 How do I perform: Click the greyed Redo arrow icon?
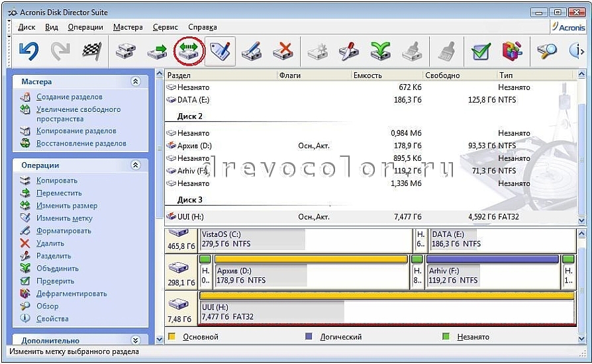pyautogui.click(x=60, y=51)
